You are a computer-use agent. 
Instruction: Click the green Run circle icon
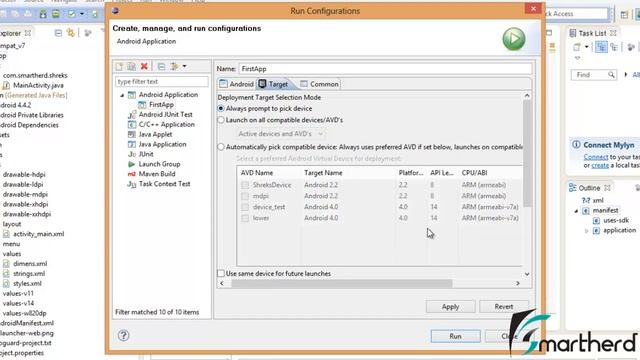pos(513,39)
